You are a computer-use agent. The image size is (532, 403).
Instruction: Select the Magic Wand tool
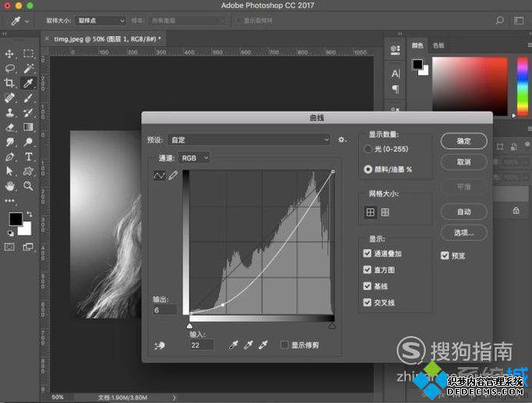29,68
